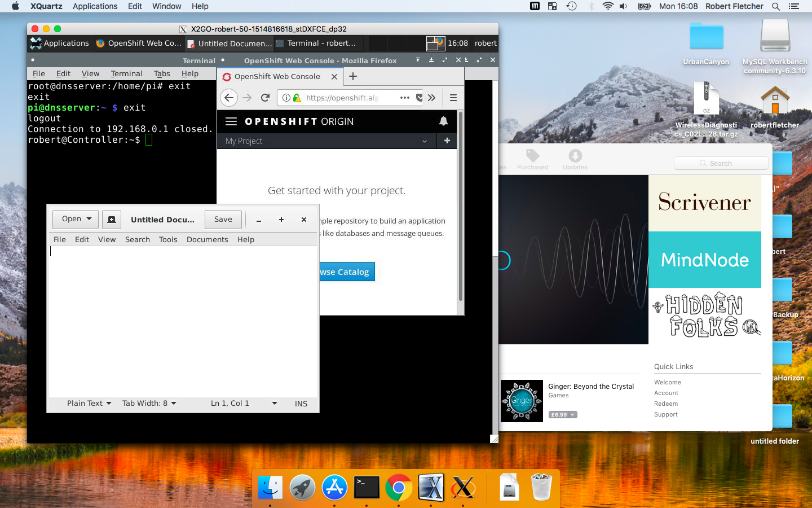
Task: Open Terminal from the Dock
Action: [x=367, y=487]
